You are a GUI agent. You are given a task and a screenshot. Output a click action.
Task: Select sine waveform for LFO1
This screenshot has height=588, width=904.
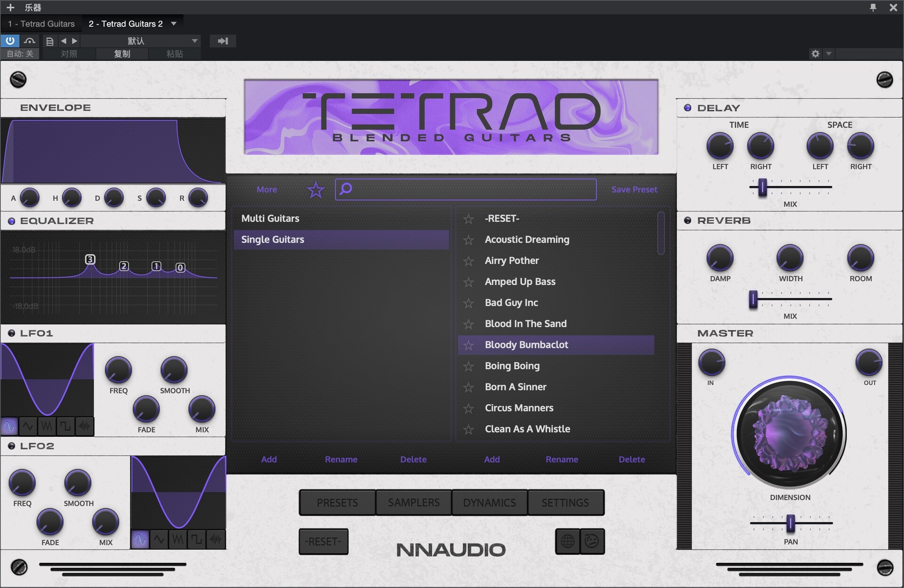pos(9,427)
